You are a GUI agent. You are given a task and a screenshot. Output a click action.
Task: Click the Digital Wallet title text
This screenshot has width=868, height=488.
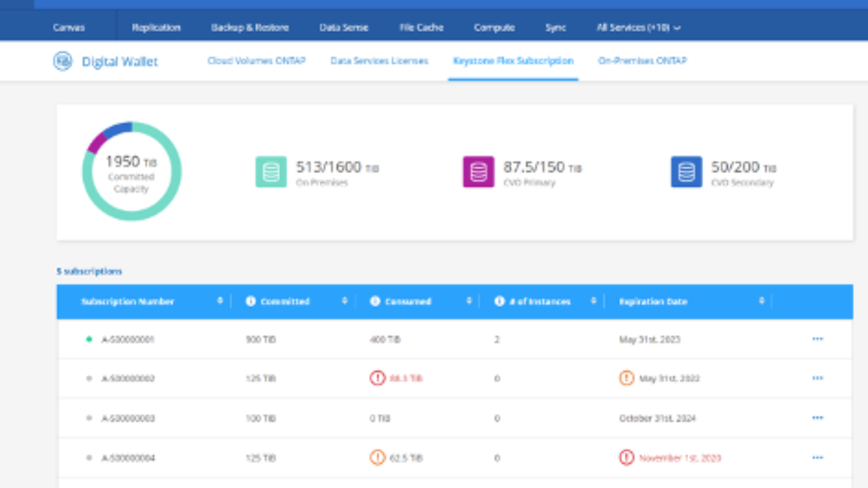tap(120, 62)
